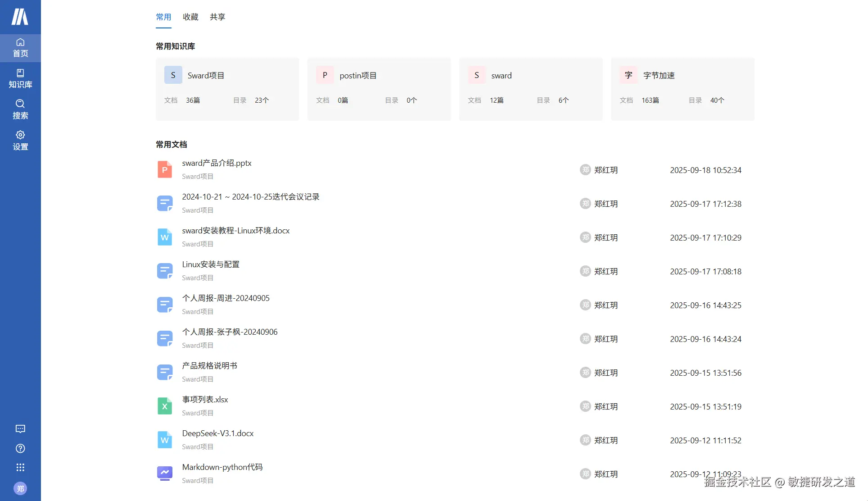868x501 pixels.
Task: Open the Home (首页) sidebar icon
Action: [20, 47]
